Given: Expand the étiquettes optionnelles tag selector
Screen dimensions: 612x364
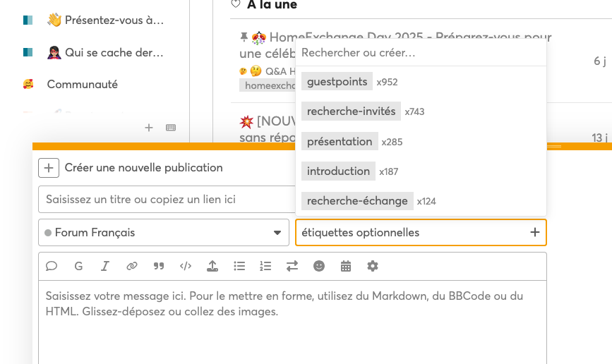Looking at the screenshot, I should [421, 232].
